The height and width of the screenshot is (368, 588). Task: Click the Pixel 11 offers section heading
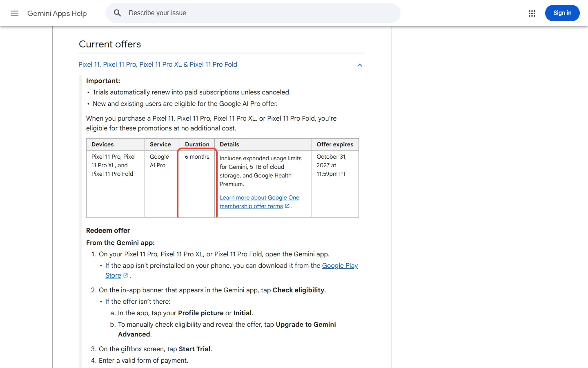(158, 65)
